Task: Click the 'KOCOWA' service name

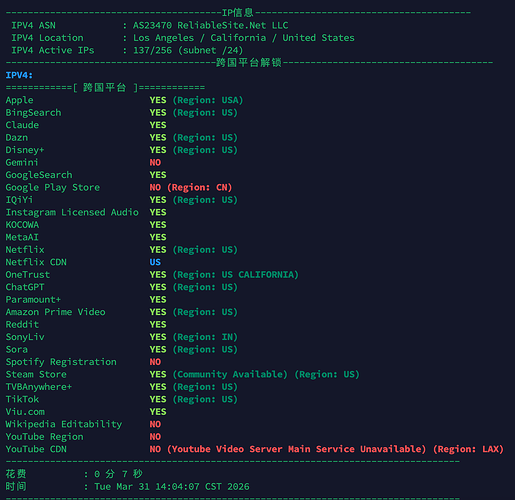Action: (22, 225)
